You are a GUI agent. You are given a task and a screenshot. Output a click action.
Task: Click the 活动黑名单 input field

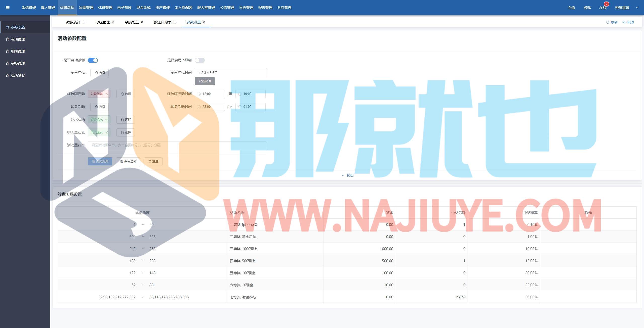pyautogui.click(x=177, y=145)
